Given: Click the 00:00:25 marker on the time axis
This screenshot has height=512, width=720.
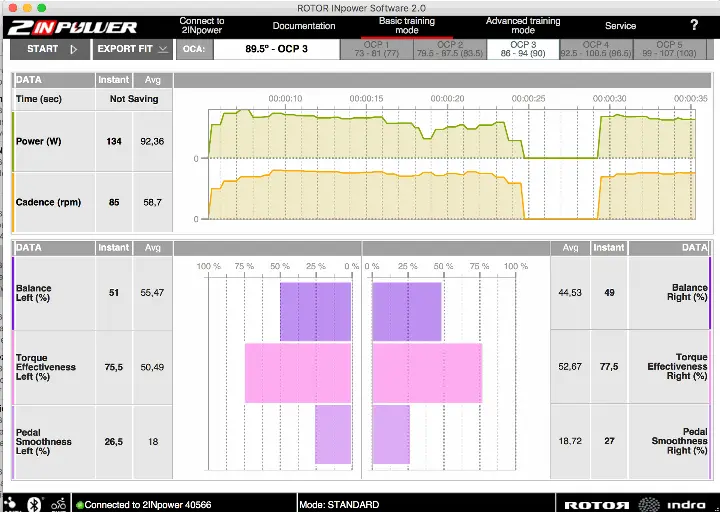Looking at the screenshot, I should point(528,98).
